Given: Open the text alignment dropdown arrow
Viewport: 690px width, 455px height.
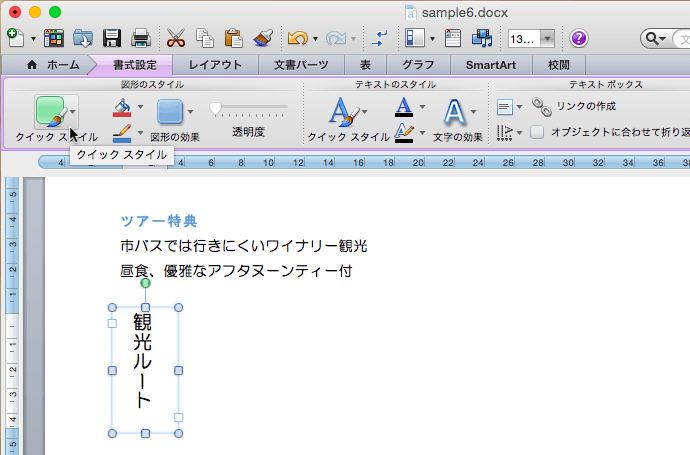Looking at the screenshot, I should [519, 107].
